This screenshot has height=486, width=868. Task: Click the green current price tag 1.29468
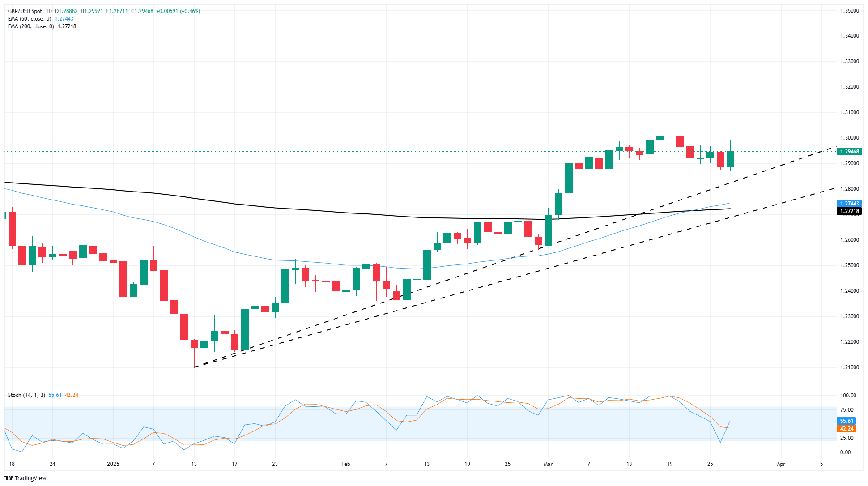tap(849, 152)
